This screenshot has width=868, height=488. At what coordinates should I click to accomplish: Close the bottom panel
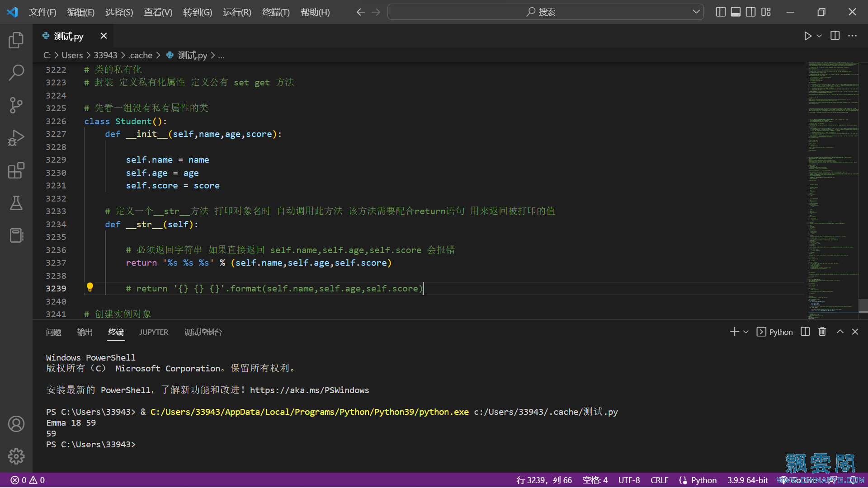click(x=855, y=332)
